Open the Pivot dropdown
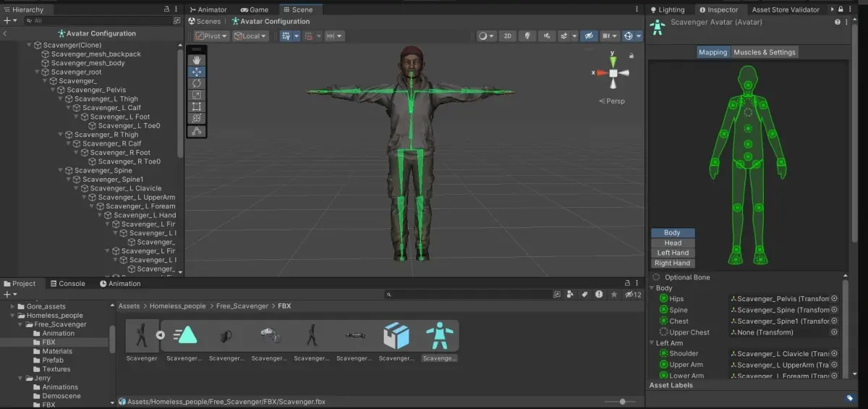 pyautogui.click(x=211, y=35)
